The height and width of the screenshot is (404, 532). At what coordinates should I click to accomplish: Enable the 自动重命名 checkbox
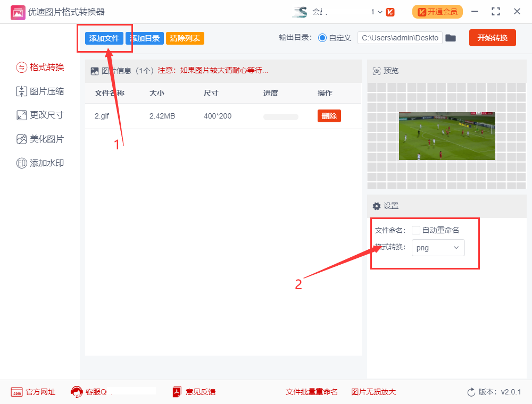click(417, 230)
